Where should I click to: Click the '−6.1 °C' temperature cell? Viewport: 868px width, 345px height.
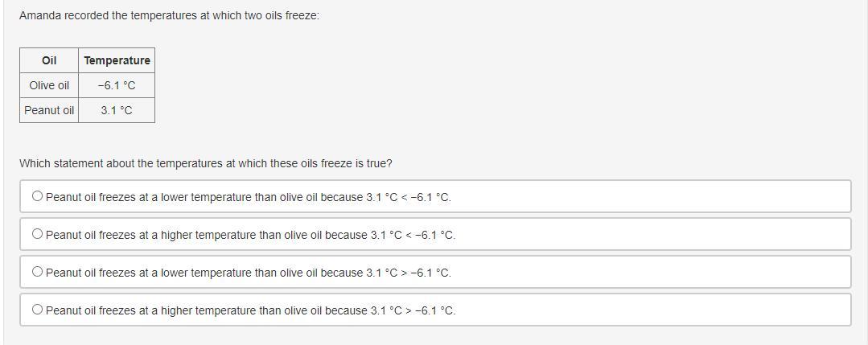(117, 85)
